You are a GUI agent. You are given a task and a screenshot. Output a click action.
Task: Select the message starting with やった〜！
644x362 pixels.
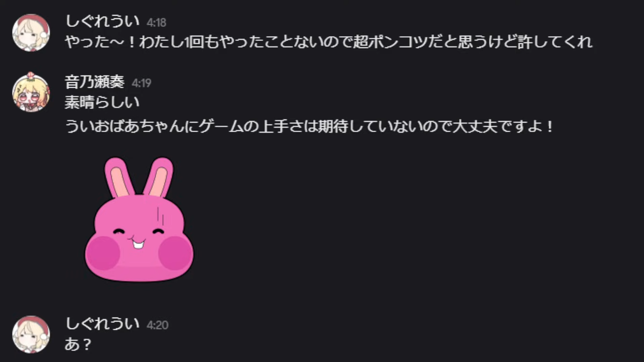329,42
